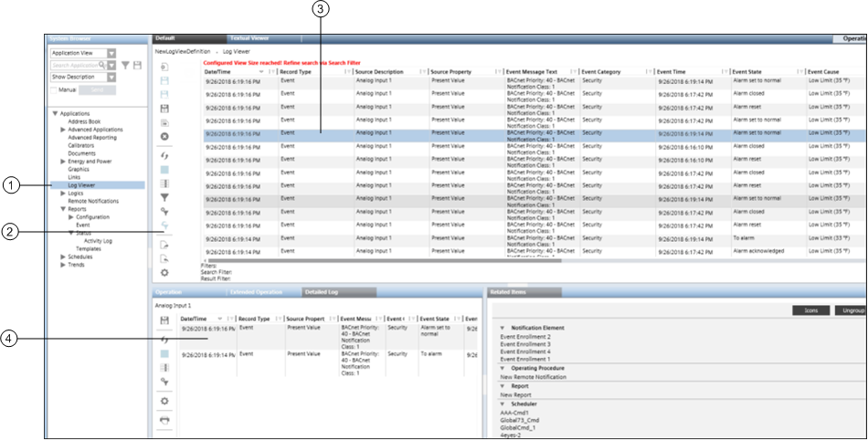Click the Icons button in Related Items
Image resolution: width=868 pixels, height=440 pixels.
pos(810,311)
